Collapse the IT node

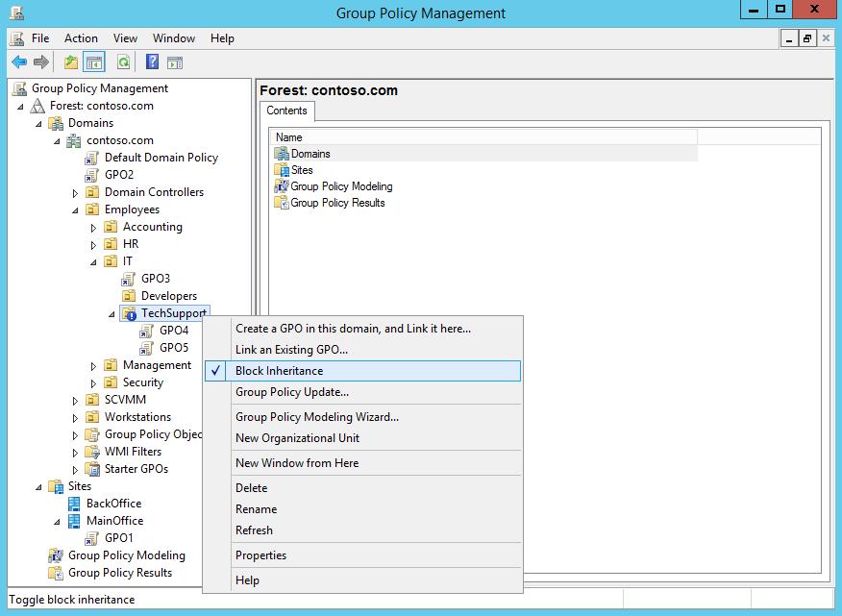(93, 262)
